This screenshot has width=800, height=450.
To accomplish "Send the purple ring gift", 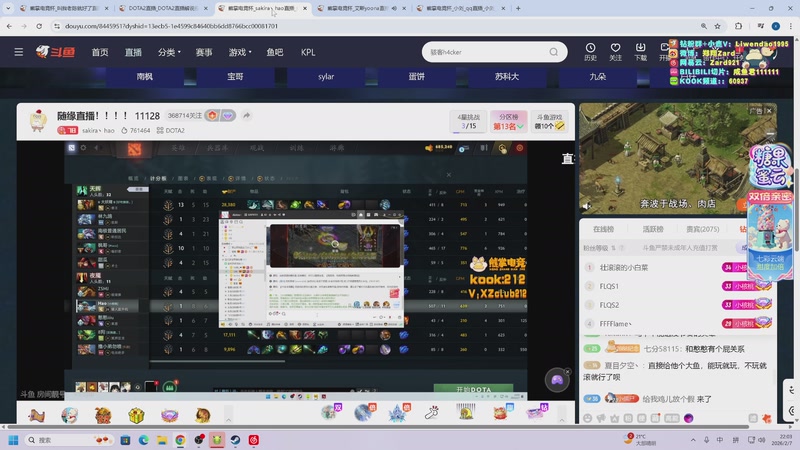I will (x=169, y=415).
